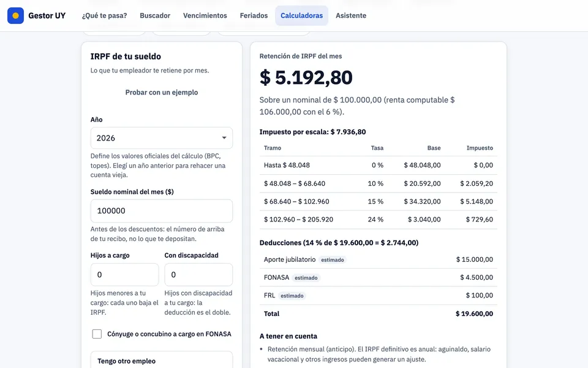Click the Con discapacidad input

(x=198, y=275)
